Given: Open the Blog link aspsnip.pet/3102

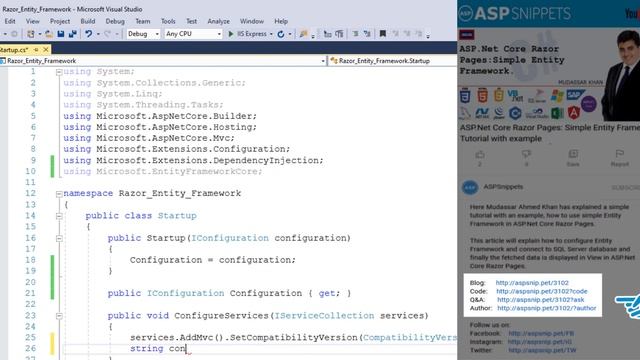Looking at the screenshot, I should coord(532,282).
